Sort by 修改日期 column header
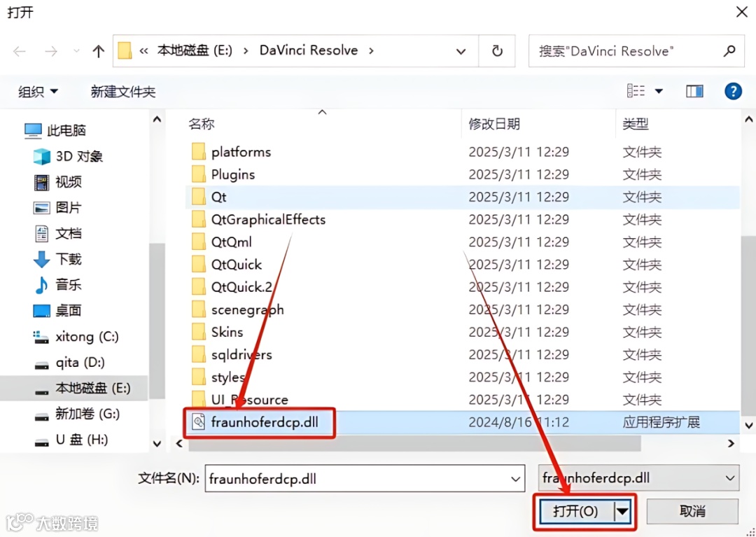Viewport: 756px width, 537px height. 494,125
